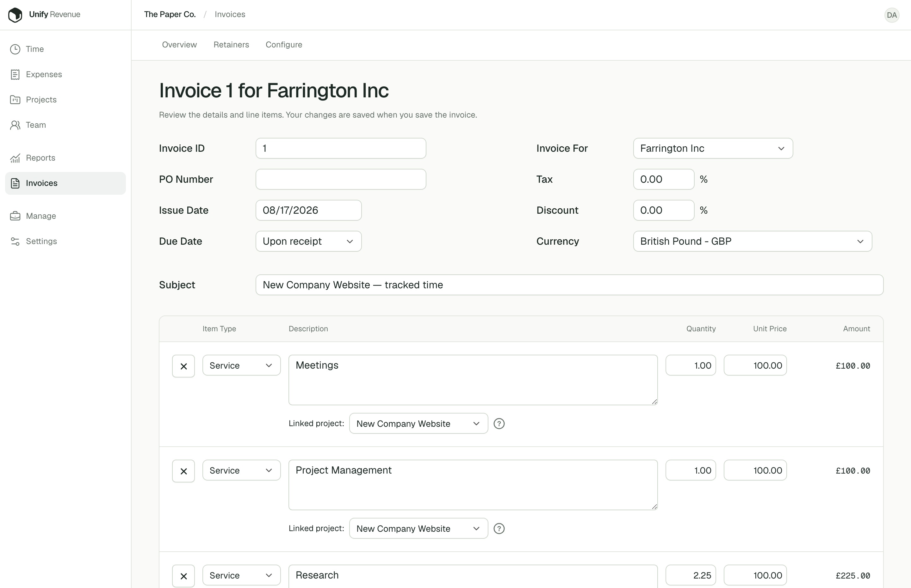This screenshot has width=911, height=588.
Task: Open linked project dropdown under Project Management
Action: (x=418, y=529)
